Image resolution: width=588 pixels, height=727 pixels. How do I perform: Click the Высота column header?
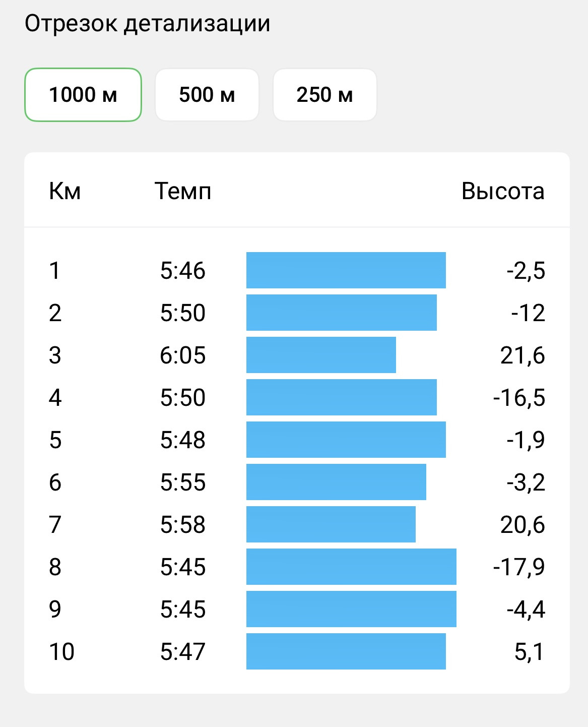503,191
